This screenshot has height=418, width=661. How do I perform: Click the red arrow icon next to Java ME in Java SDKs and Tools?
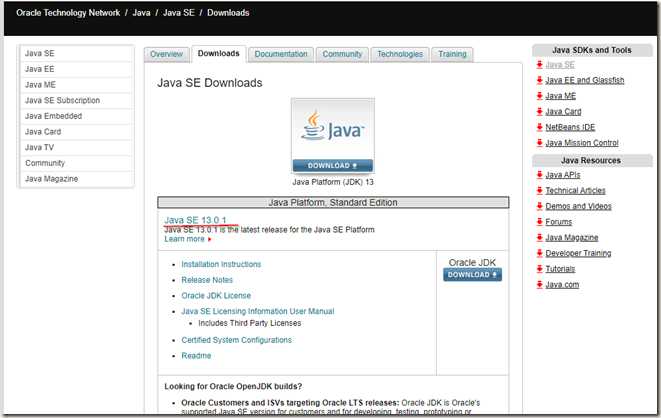point(539,96)
